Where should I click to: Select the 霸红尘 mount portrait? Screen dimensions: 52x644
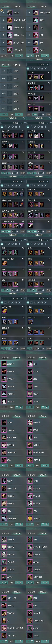[x=10, y=12]
